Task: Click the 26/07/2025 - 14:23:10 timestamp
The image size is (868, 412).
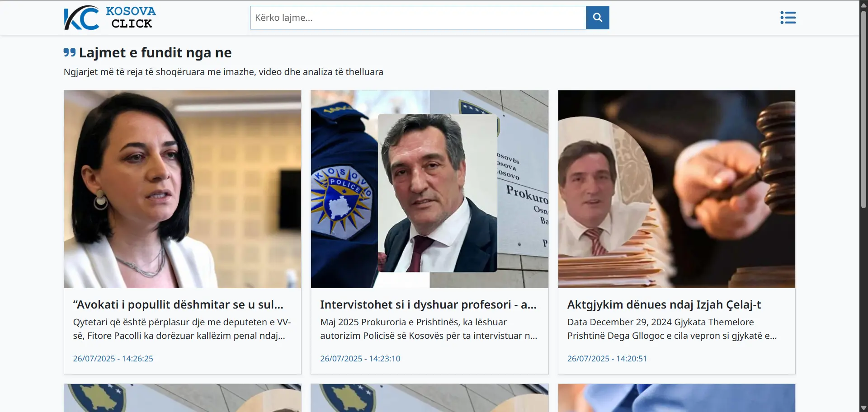Action: point(360,359)
